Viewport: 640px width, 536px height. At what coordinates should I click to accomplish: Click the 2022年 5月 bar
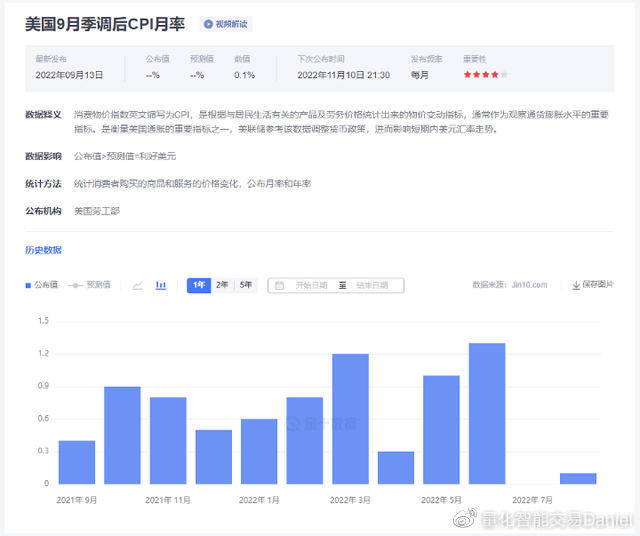pos(441,430)
